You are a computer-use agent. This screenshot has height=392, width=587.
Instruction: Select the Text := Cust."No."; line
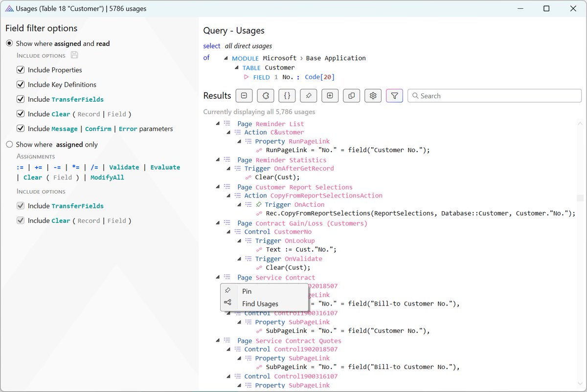coord(301,250)
